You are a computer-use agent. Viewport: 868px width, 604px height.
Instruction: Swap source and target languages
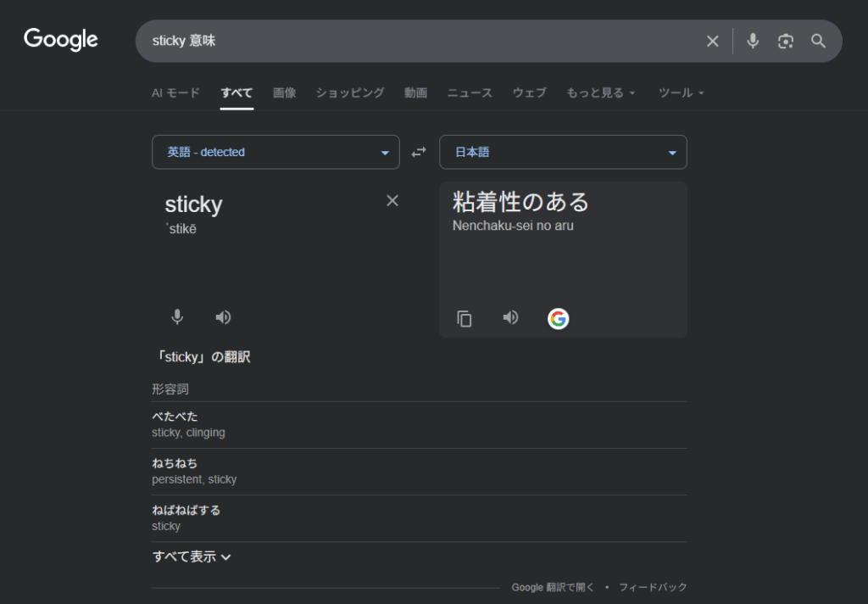click(x=419, y=152)
